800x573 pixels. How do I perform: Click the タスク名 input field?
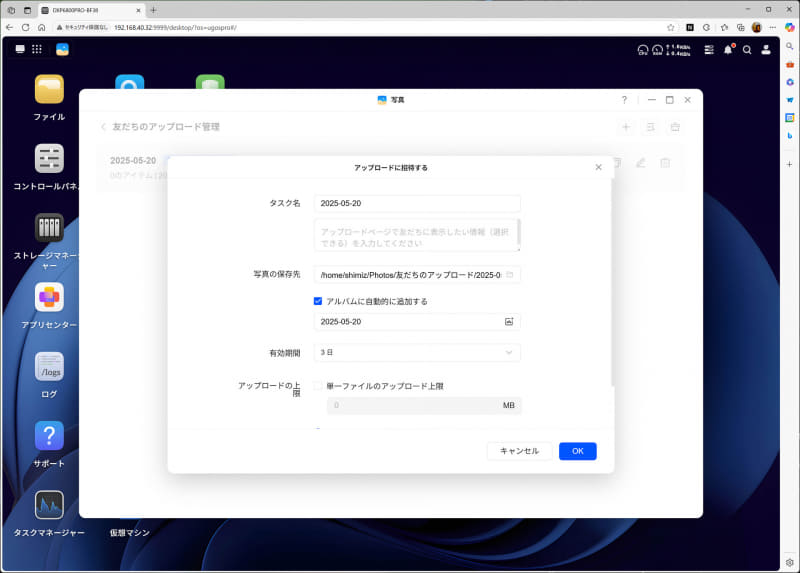pos(417,203)
